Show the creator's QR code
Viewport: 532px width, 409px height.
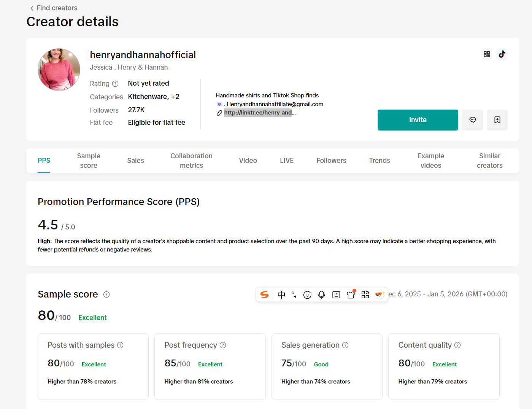click(486, 54)
